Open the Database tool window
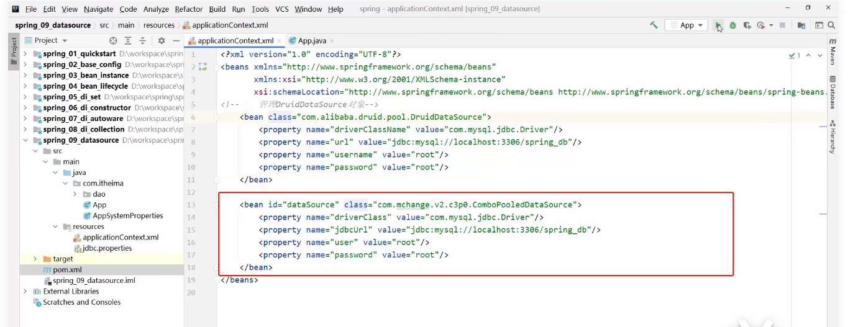This screenshot has width=868, height=327. point(833,91)
